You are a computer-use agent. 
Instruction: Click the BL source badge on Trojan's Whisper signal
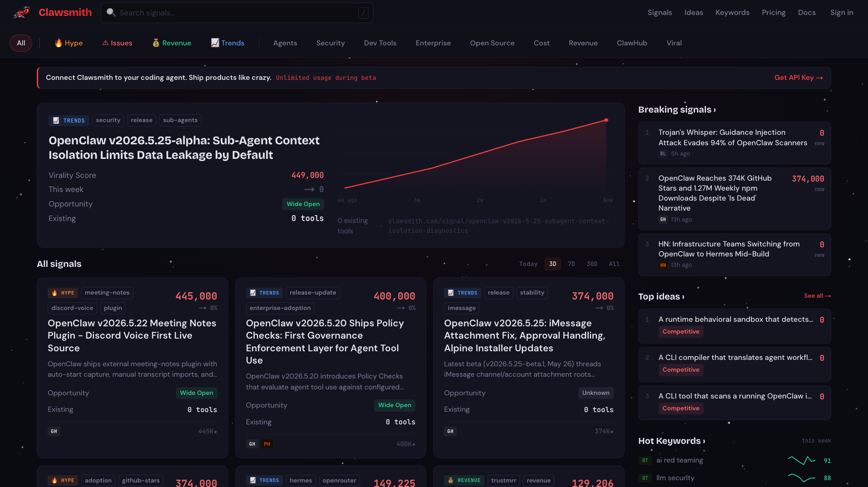[x=663, y=154]
